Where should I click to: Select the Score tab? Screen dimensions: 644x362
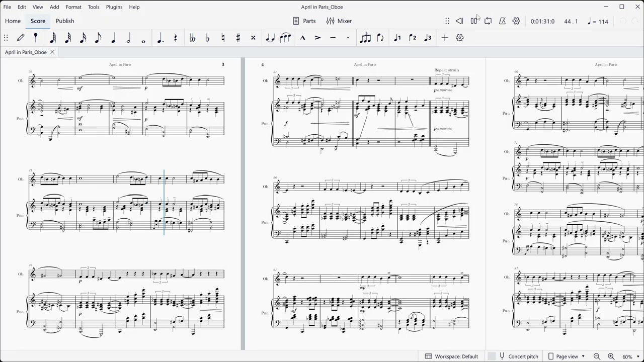(38, 21)
